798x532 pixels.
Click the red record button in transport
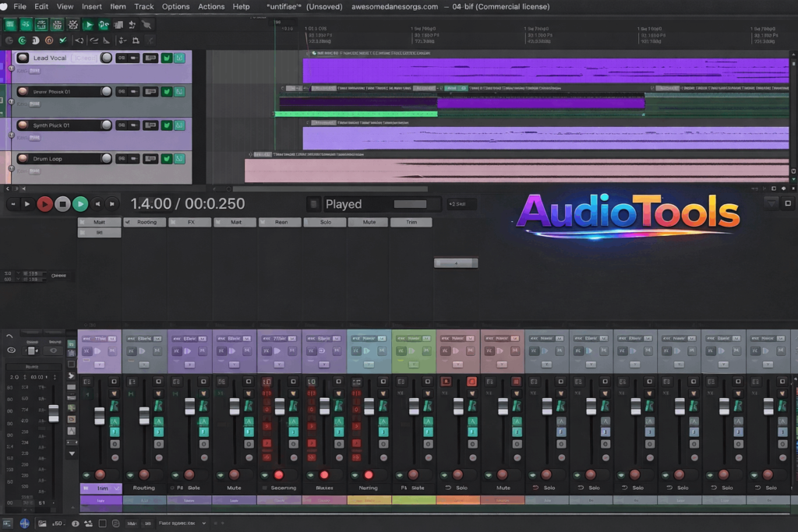(44, 204)
